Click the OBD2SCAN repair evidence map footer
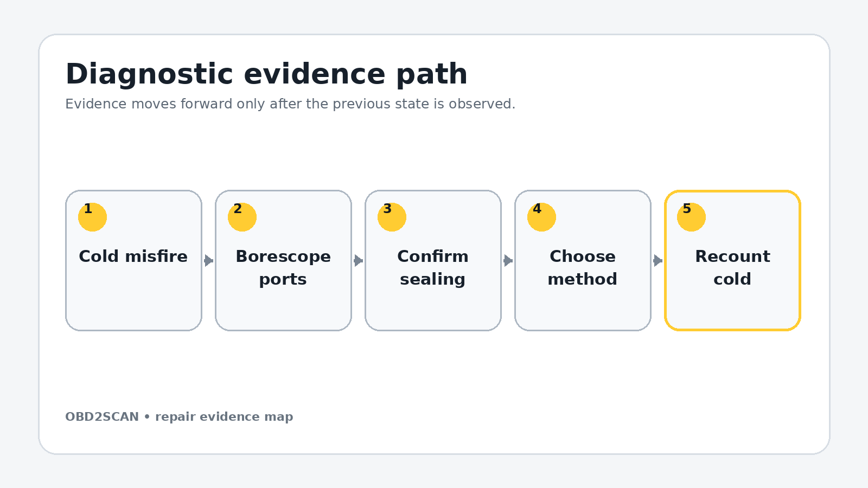Image resolution: width=868 pixels, height=488 pixels. click(179, 416)
